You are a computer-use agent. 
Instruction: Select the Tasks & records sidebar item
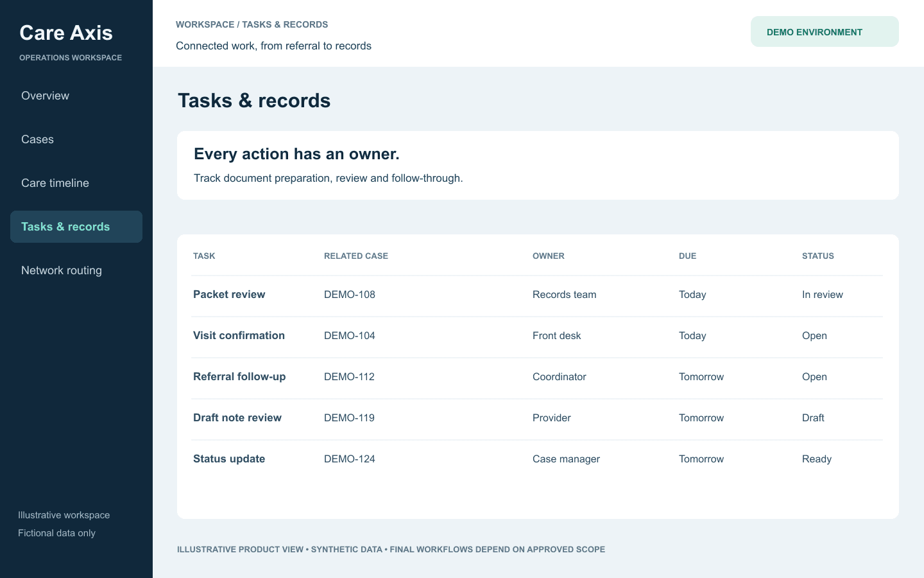coord(76,227)
